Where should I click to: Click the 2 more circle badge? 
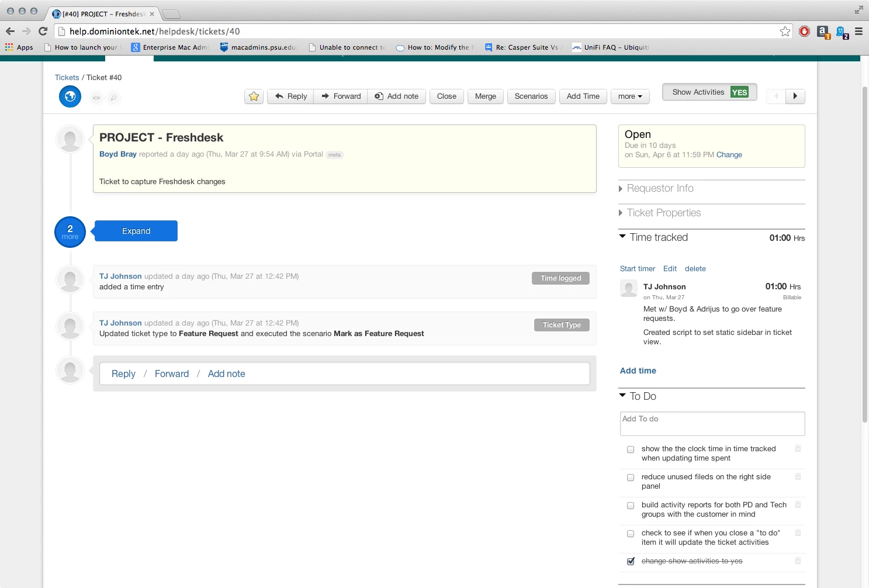70,232
